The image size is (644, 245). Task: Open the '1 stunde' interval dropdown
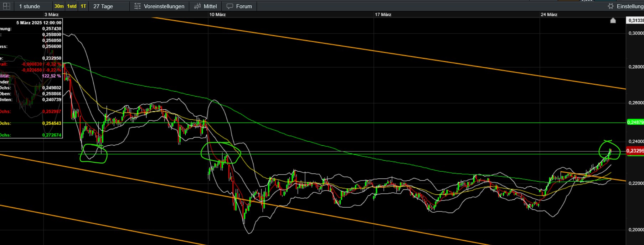point(33,6)
